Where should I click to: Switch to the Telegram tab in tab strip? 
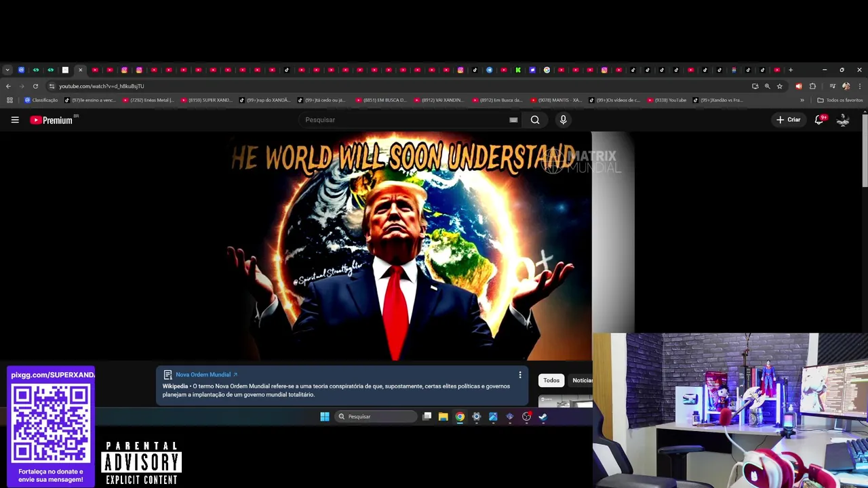coord(489,70)
